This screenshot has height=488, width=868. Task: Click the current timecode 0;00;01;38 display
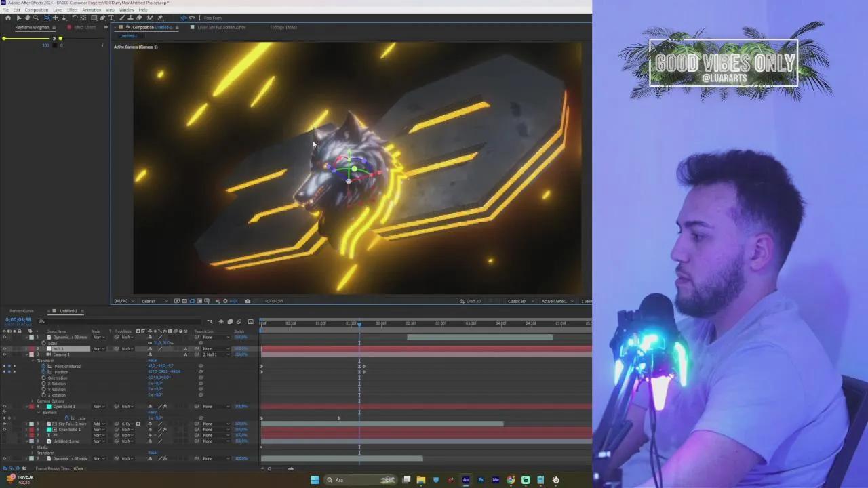pos(18,319)
